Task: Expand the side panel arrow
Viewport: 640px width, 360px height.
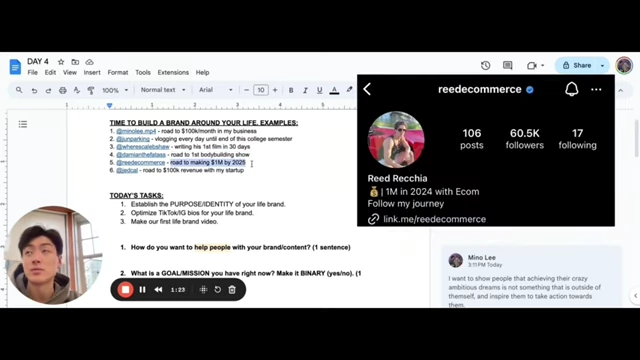Action: tap(635, 296)
